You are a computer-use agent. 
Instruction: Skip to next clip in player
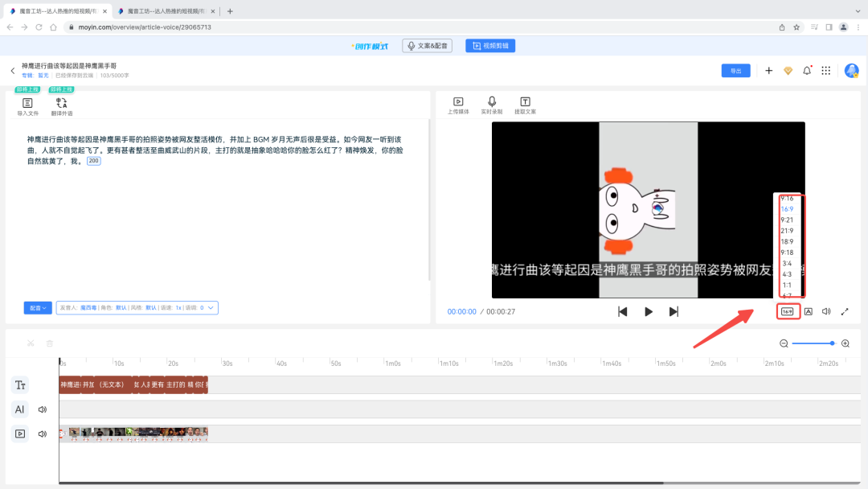pos(674,312)
